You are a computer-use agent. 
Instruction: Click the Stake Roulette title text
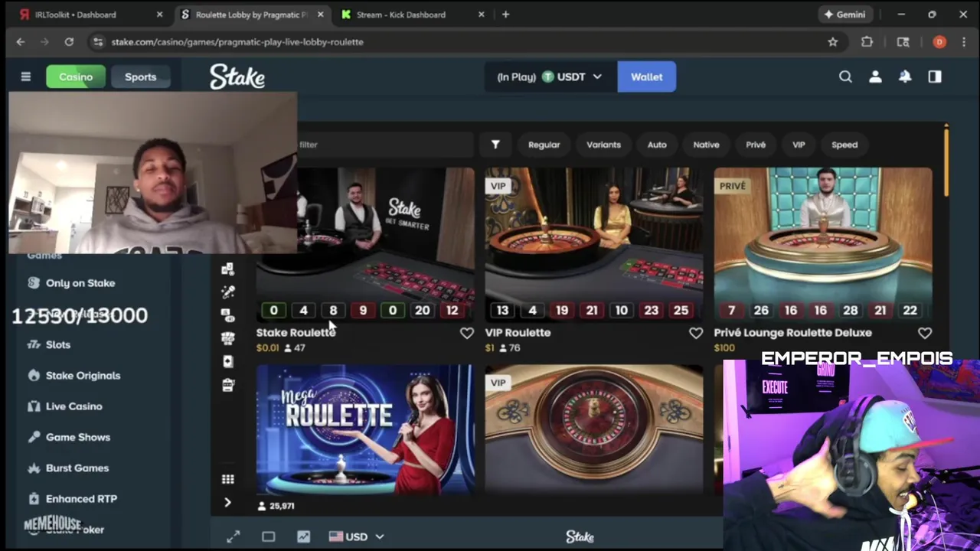[296, 333]
